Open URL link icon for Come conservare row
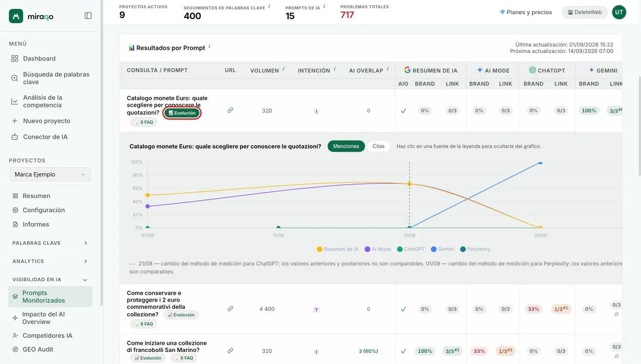This screenshot has width=641, height=364. tap(230, 308)
